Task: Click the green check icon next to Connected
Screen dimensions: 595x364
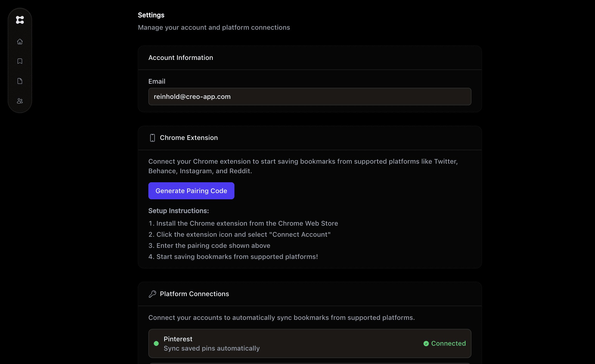Action: [x=426, y=344]
